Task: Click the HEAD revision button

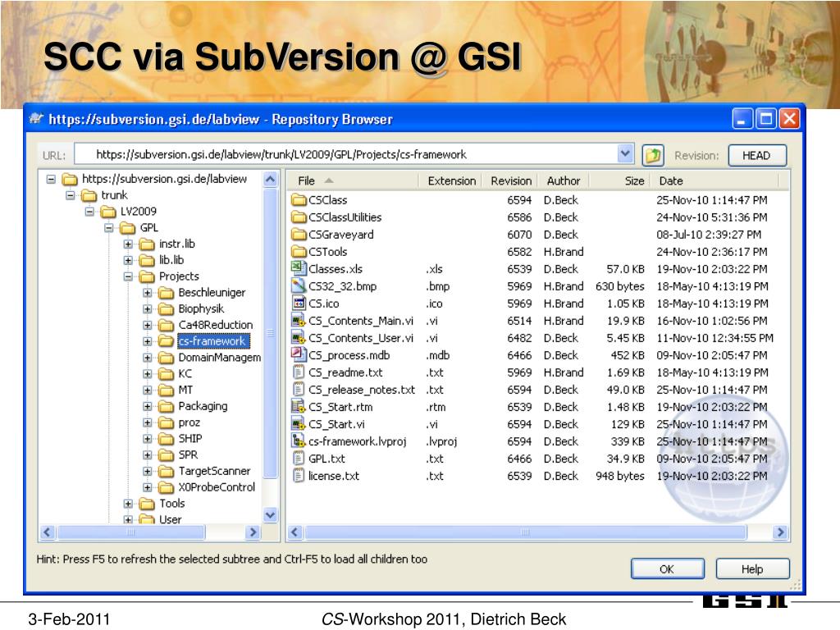Action: tap(757, 155)
